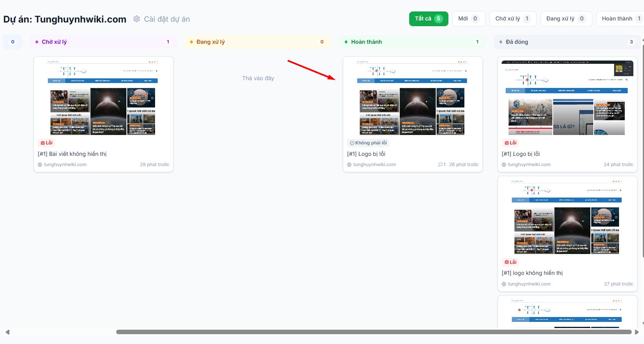This screenshot has width=644, height=344.
Task: Select the Chờ xử lý filter tab
Action: (513, 19)
